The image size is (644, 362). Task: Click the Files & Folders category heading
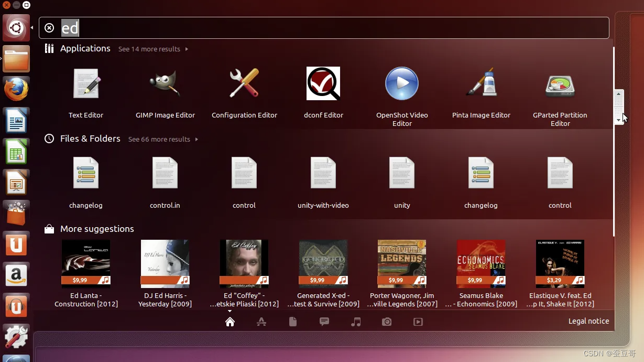(x=90, y=139)
